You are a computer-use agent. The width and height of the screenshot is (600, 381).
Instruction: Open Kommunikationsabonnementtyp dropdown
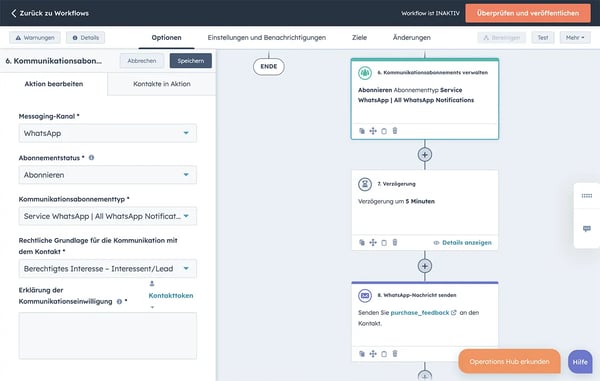[108, 216]
